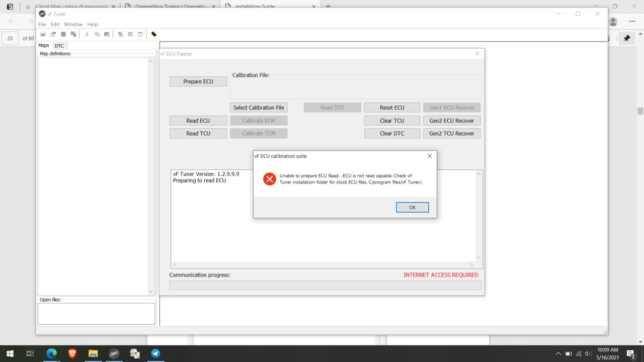Image resolution: width=644 pixels, height=362 pixels.
Task: Open the Edit menu
Action: click(x=55, y=24)
